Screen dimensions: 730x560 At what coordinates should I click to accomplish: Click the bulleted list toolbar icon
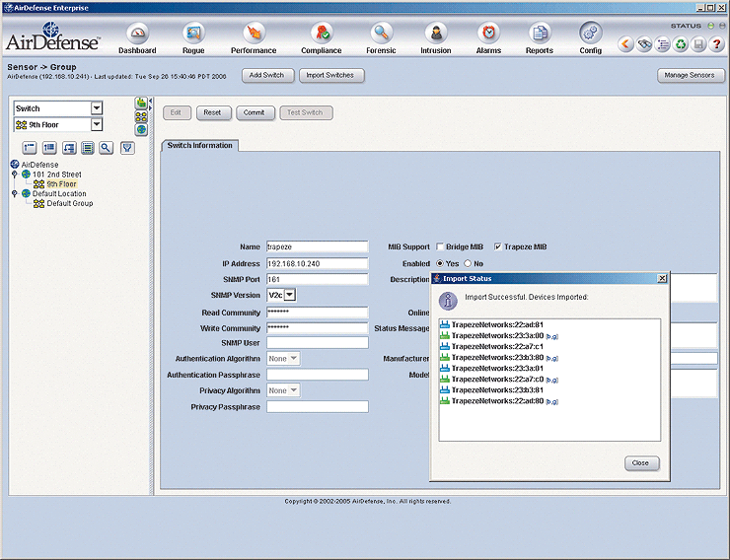[662, 44]
